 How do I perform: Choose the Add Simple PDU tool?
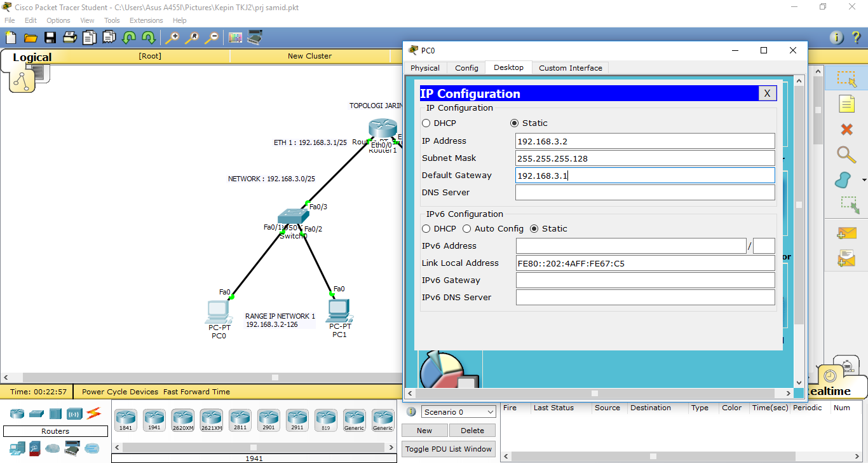846,233
